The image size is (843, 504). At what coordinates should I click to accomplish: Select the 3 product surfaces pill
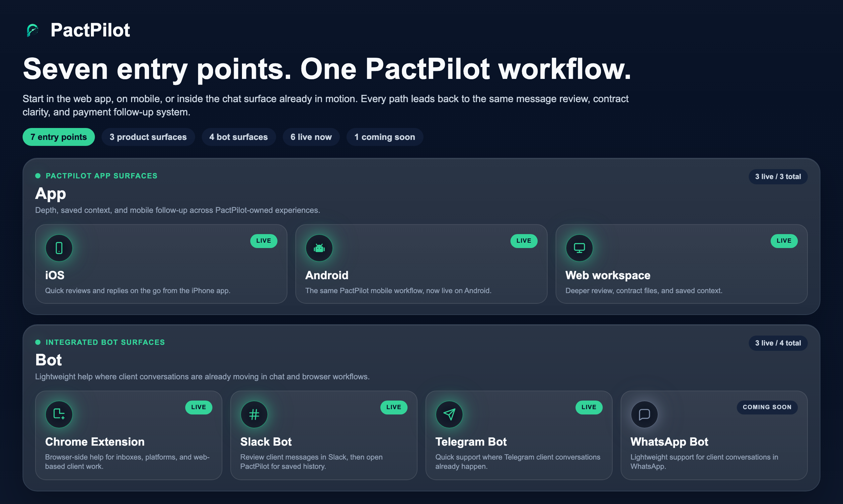click(x=148, y=137)
